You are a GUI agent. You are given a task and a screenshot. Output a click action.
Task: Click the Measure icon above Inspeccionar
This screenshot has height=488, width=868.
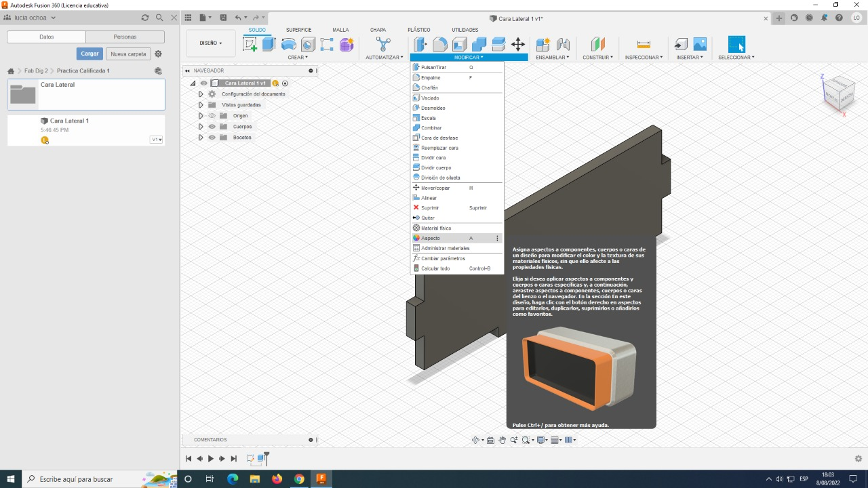pyautogui.click(x=644, y=45)
